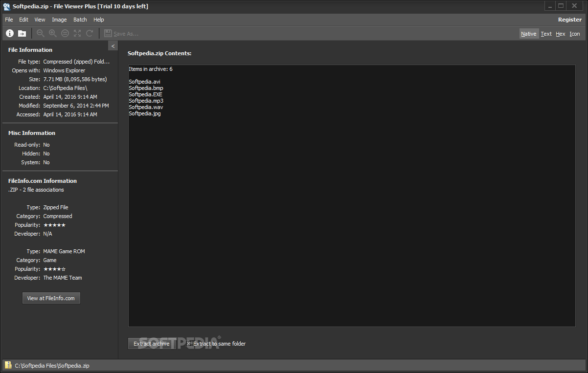Click the Read-only 'No' value

(x=46, y=145)
